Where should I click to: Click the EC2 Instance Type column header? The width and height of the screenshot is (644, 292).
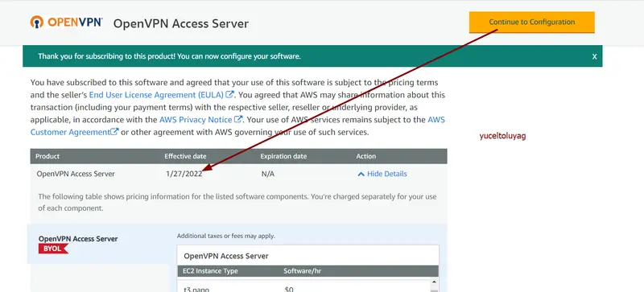(210, 271)
